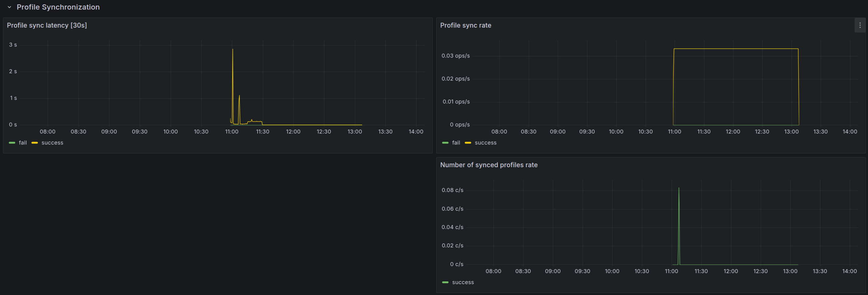This screenshot has height=295, width=868.
Task: Toggle the fail series in Profile sync rate legend
Action: tap(456, 143)
